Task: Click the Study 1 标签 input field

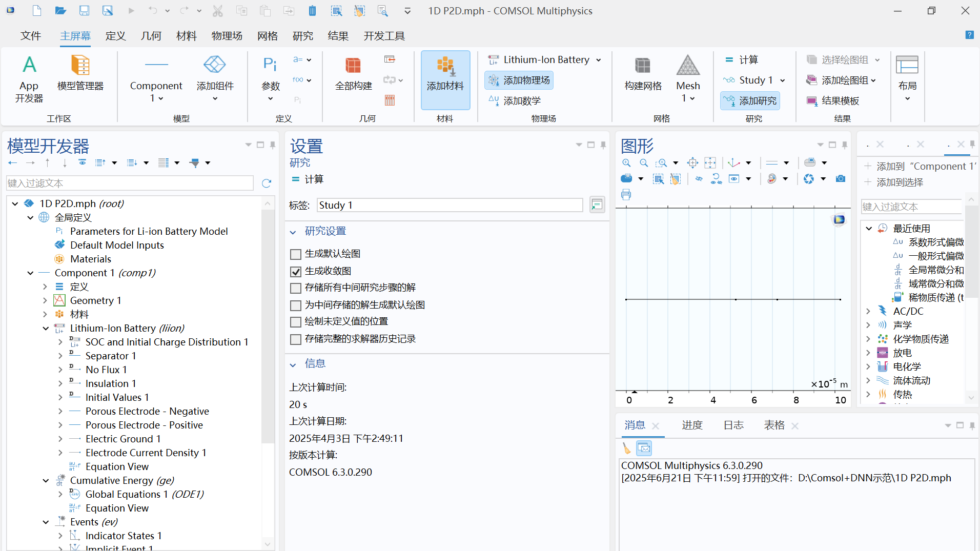Action: pyautogui.click(x=448, y=205)
